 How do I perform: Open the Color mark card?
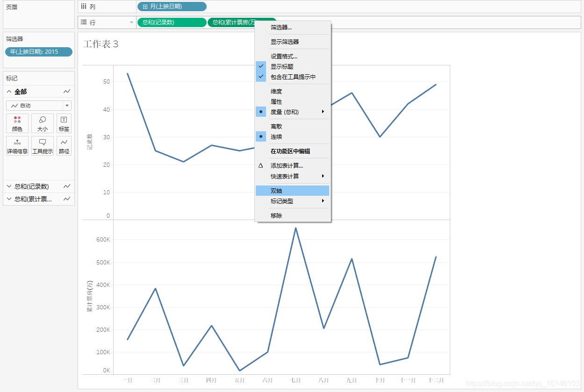coord(17,123)
